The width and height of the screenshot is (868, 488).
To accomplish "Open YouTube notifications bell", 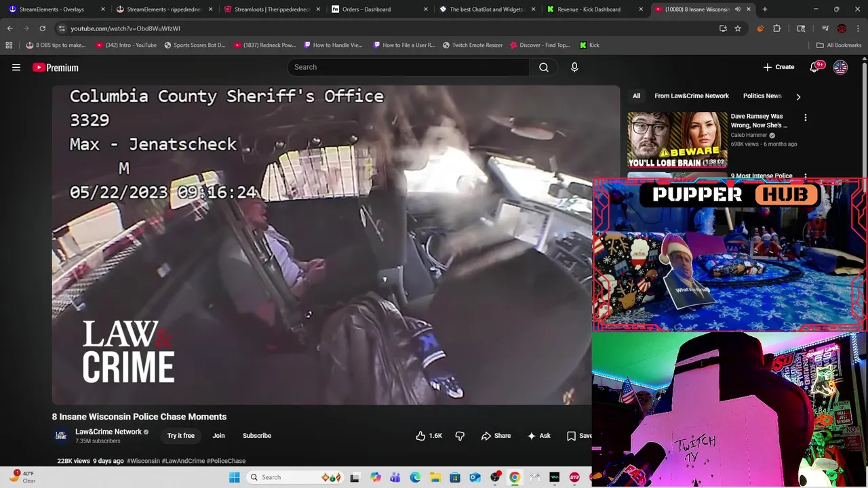I will tap(814, 67).
